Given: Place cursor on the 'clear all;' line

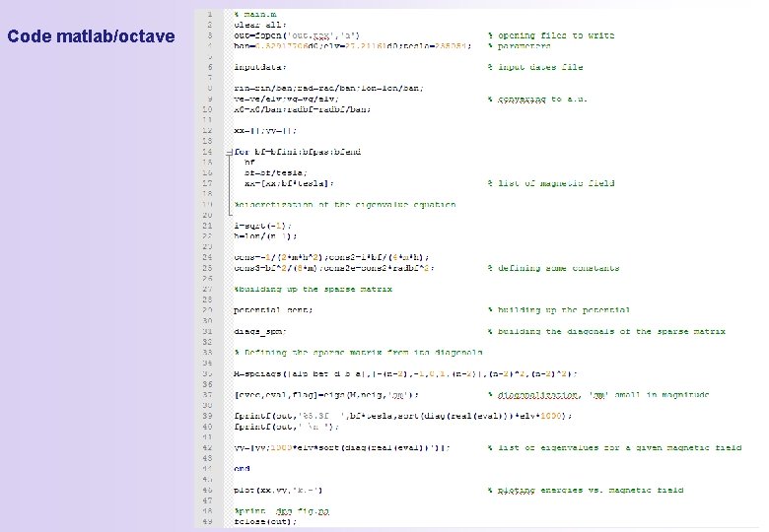Looking at the screenshot, I should [x=260, y=25].
